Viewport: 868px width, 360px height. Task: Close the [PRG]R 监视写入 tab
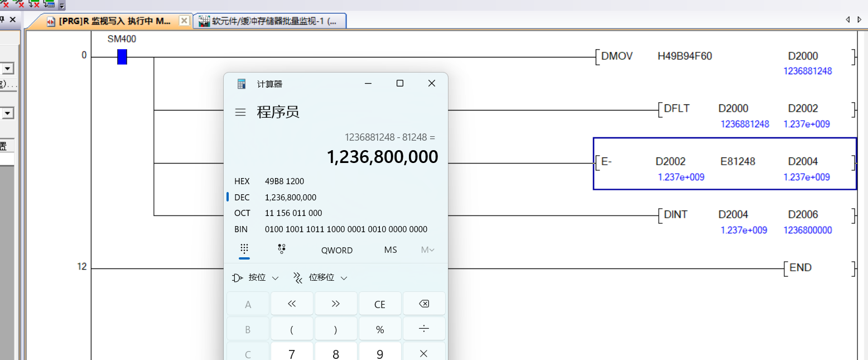184,21
